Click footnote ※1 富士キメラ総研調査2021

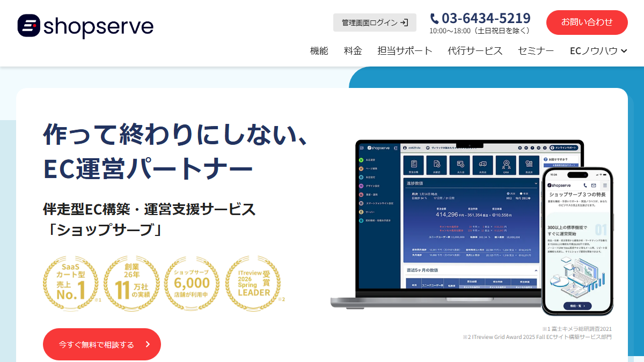576,329
